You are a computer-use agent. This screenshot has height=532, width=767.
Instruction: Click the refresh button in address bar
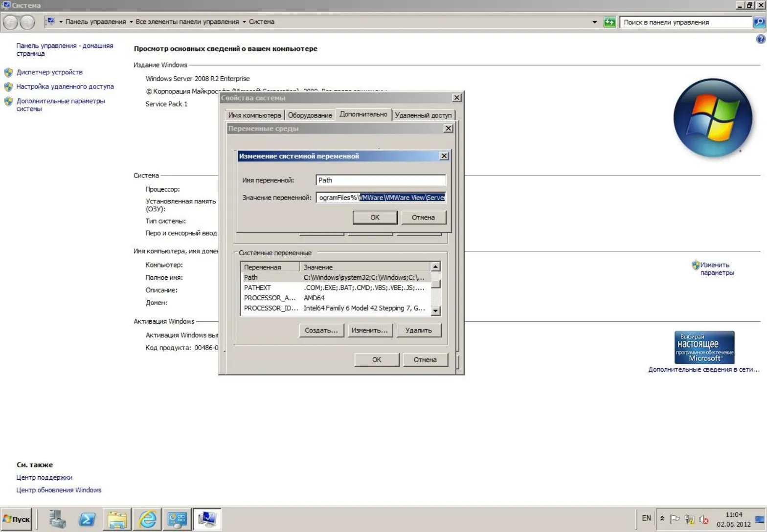(609, 22)
